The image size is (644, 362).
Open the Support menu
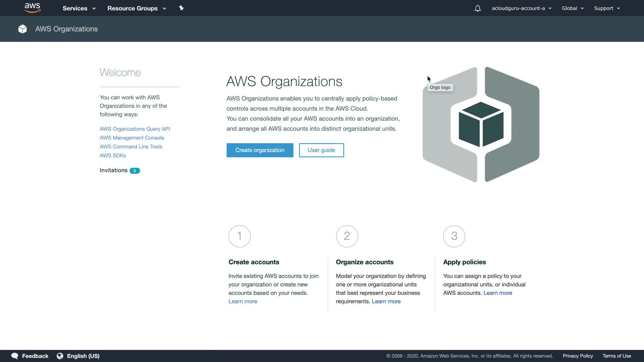pyautogui.click(x=606, y=8)
